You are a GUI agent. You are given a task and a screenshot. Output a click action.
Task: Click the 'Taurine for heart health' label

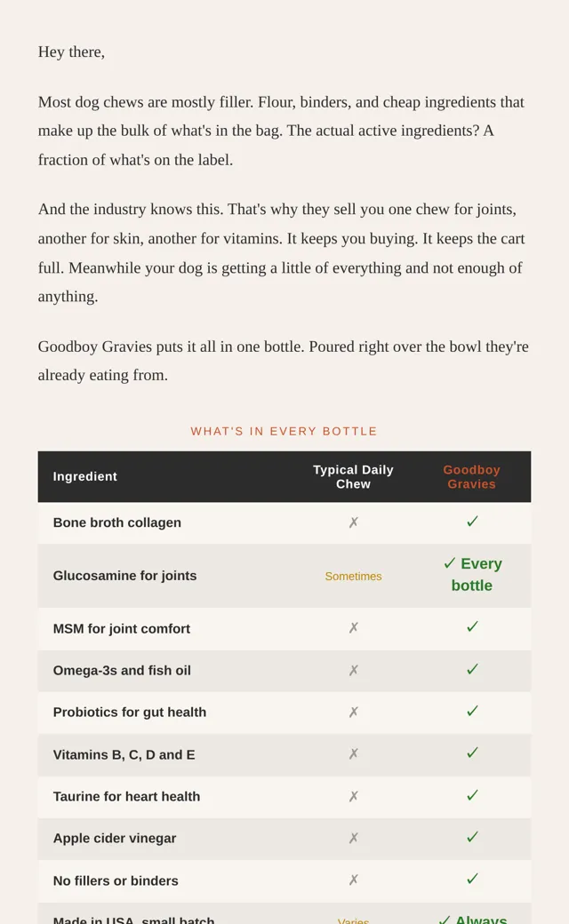pos(127,797)
